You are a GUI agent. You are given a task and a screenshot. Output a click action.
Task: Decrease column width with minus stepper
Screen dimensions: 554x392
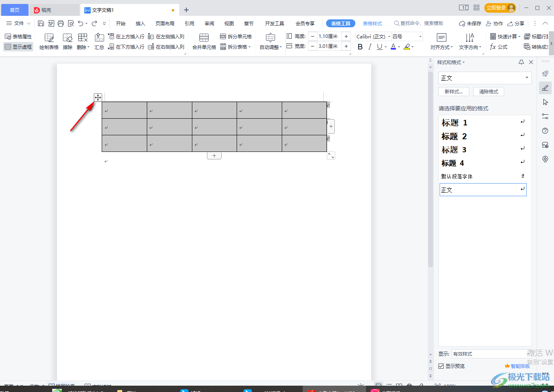coord(313,46)
